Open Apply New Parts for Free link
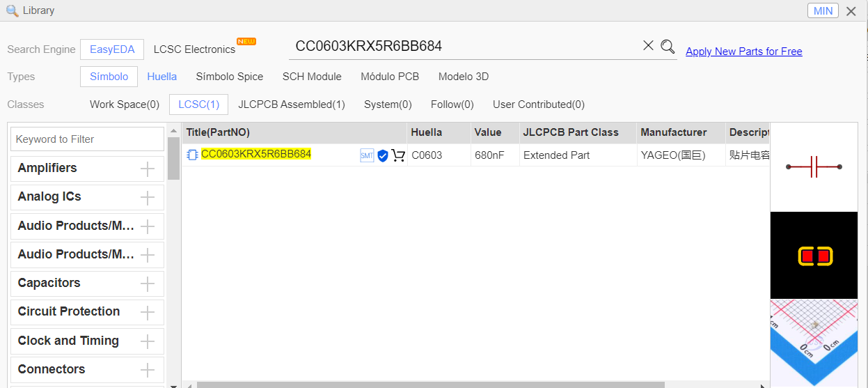 pos(743,52)
